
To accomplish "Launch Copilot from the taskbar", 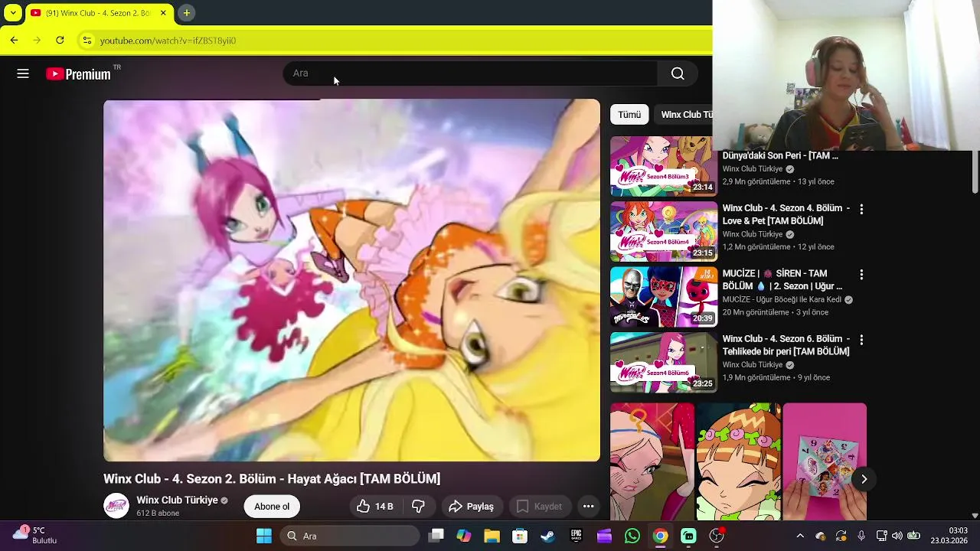I will coord(463,536).
